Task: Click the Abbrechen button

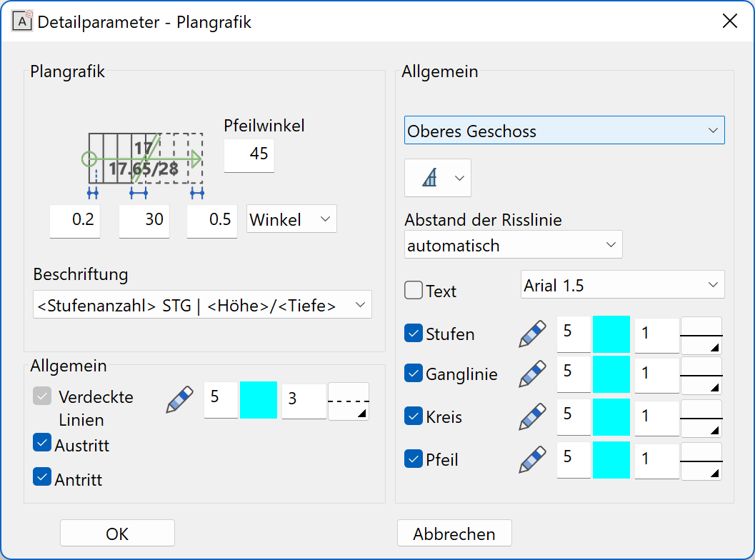Action: pos(454,534)
